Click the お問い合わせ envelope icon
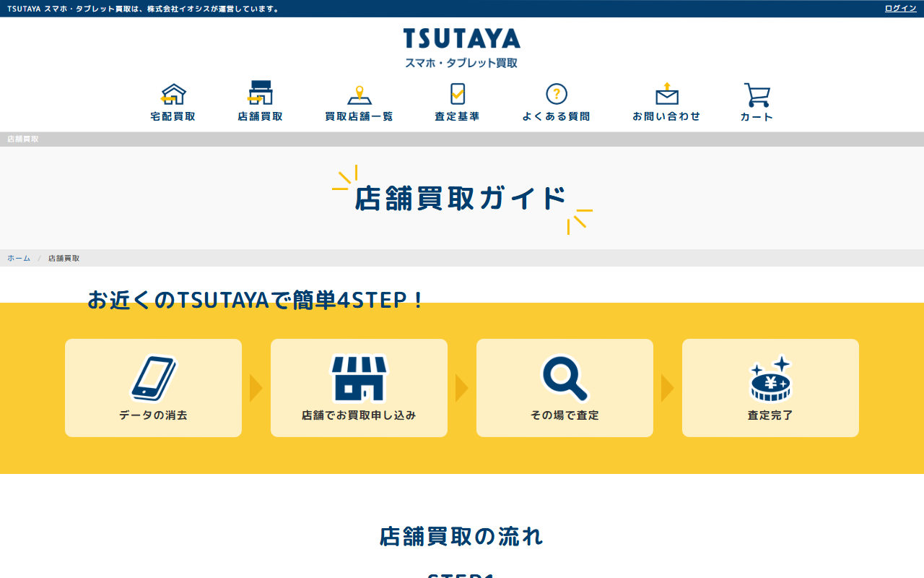Viewport: 924px width, 578px height. pos(667,94)
